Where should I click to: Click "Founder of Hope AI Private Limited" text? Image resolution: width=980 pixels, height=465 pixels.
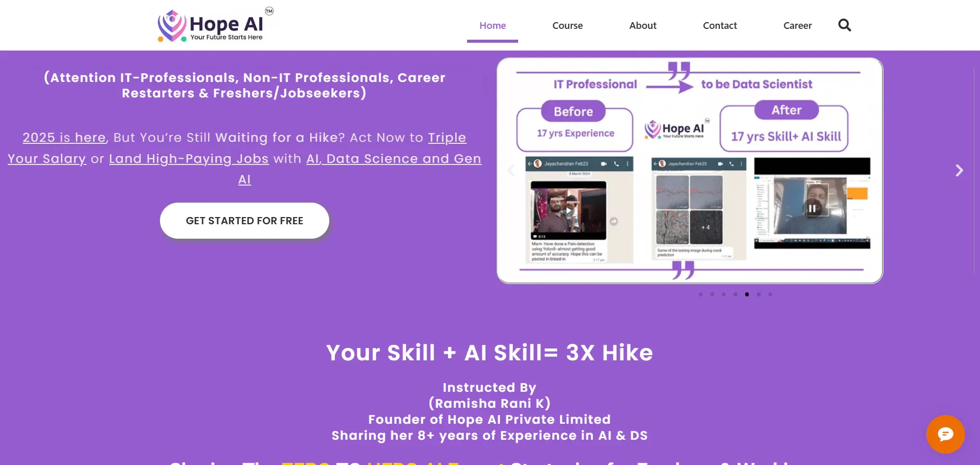489,420
